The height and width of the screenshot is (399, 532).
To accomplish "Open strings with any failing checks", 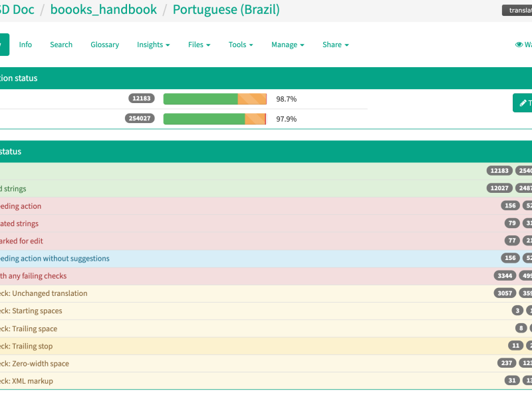I will point(33,276).
